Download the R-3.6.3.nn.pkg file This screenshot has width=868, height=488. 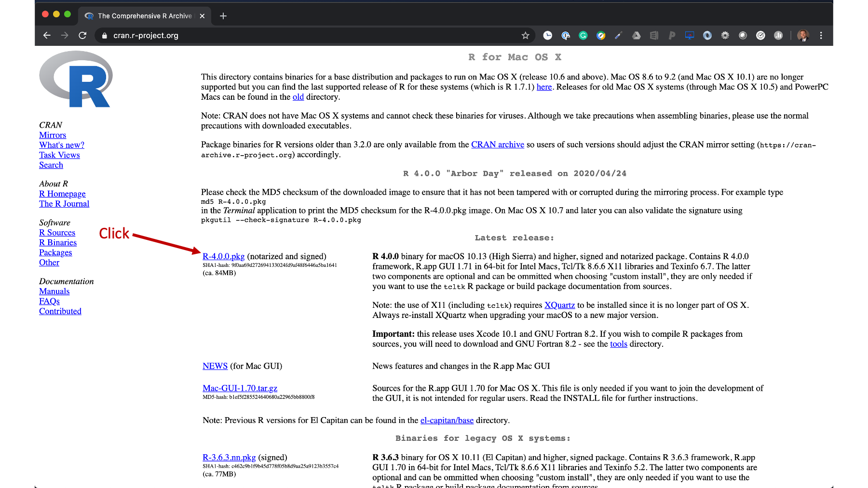point(229,458)
